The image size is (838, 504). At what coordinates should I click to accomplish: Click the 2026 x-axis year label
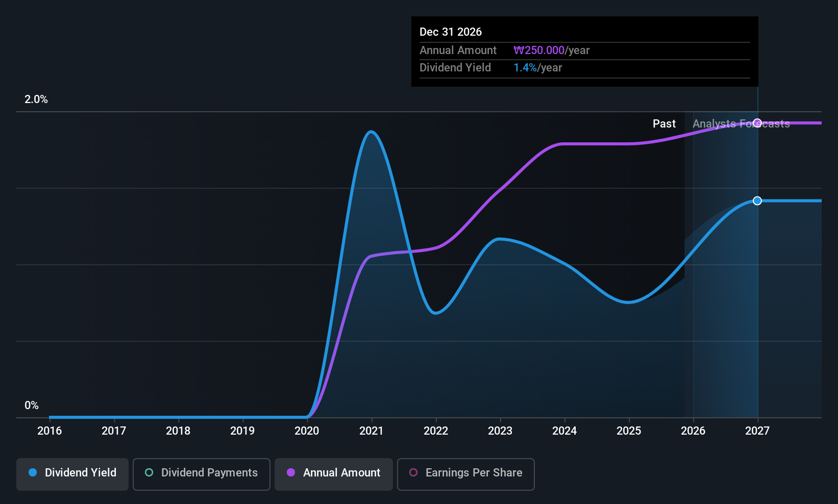coord(693,431)
